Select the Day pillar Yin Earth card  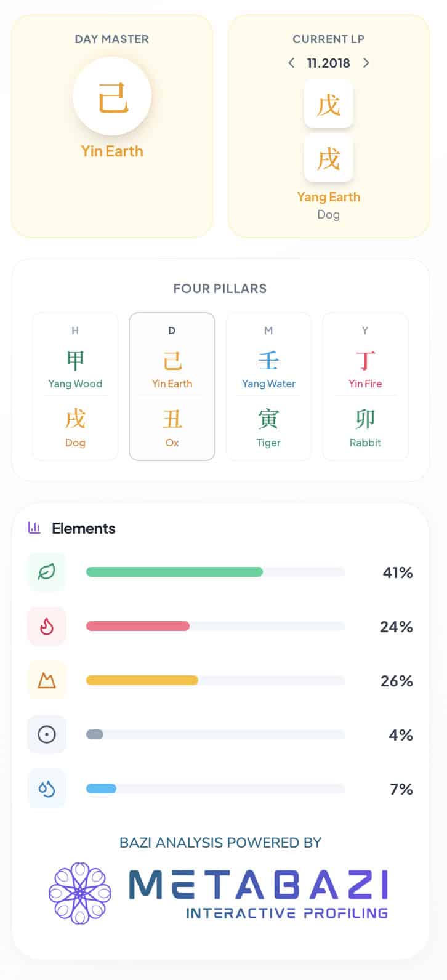point(172,386)
